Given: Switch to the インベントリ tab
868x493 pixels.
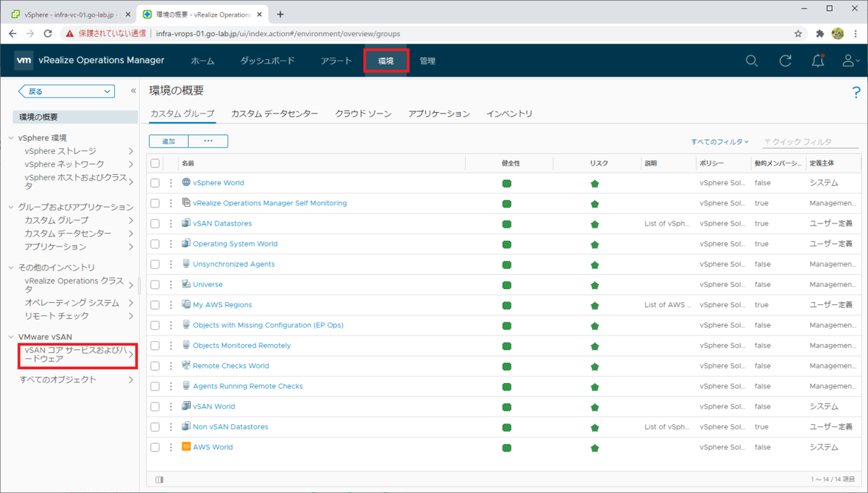Looking at the screenshot, I should [x=509, y=113].
